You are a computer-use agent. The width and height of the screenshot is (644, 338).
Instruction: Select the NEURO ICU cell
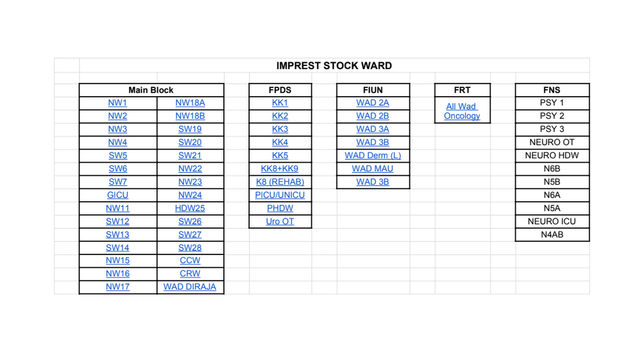552,222
